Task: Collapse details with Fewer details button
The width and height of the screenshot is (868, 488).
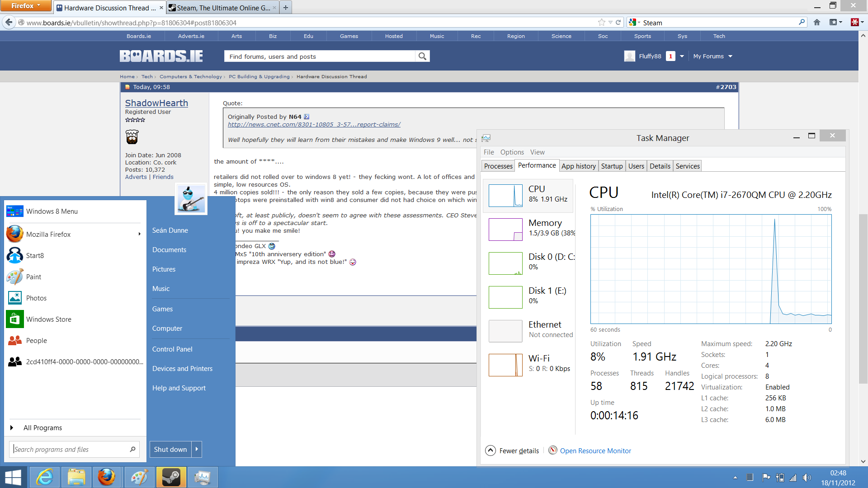Action: (x=512, y=450)
